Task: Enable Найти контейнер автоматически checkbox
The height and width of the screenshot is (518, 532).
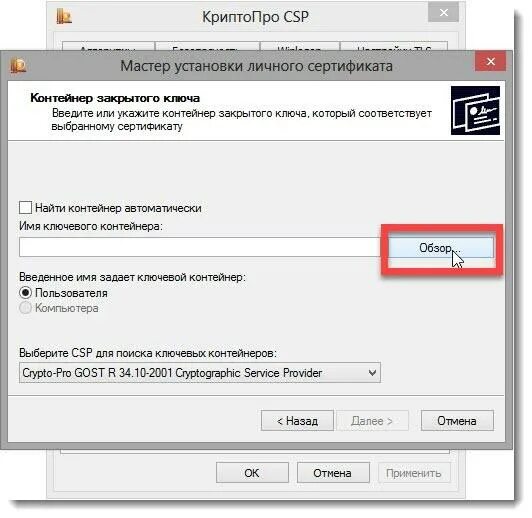Action: tap(25, 208)
